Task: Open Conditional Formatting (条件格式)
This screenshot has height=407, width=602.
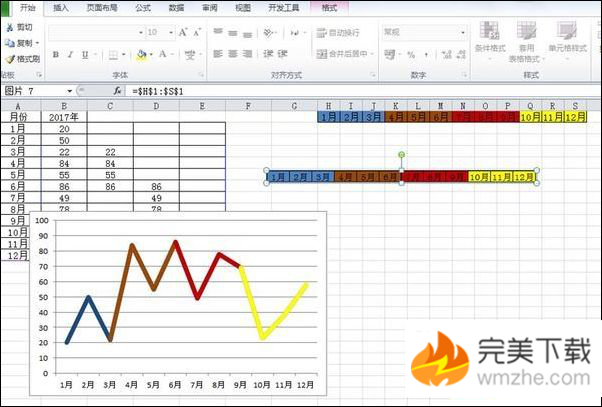Action: point(490,41)
